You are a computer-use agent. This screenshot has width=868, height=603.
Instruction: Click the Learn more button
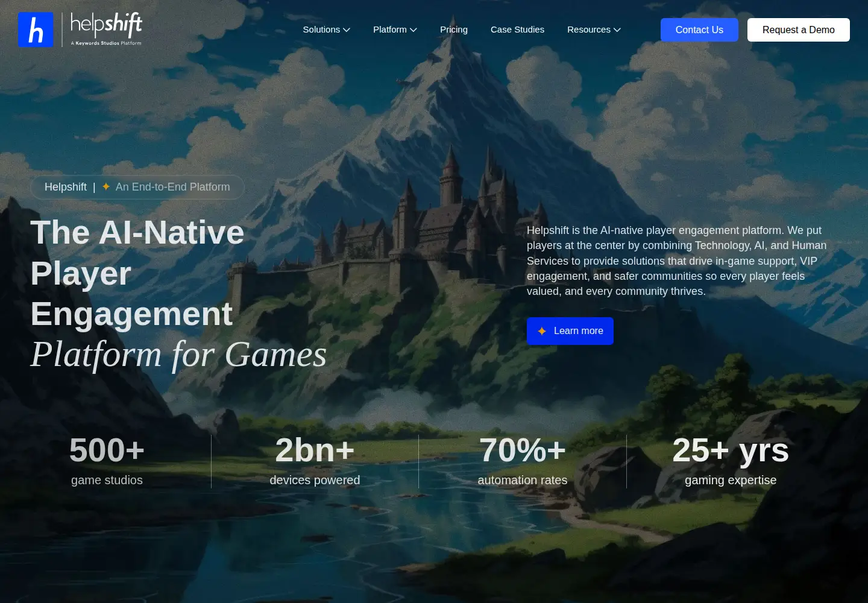pyautogui.click(x=570, y=331)
